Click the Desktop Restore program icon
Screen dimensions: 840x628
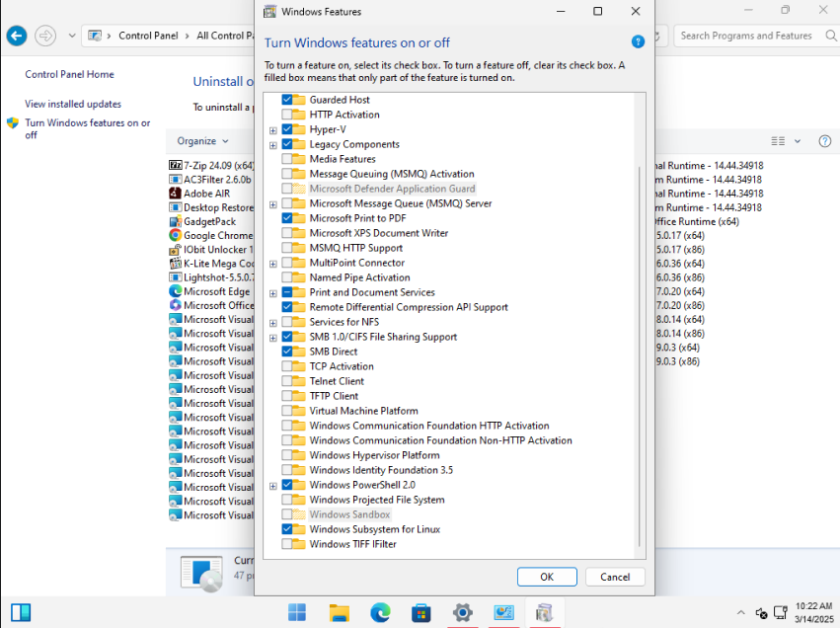pyautogui.click(x=175, y=206)
